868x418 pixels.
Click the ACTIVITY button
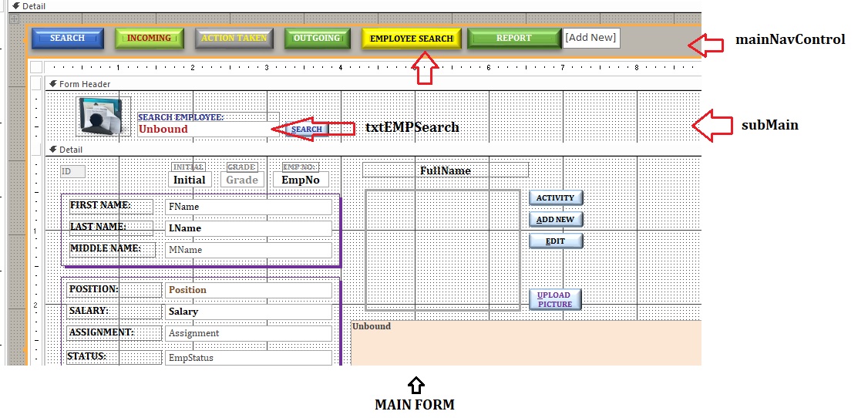556,197
